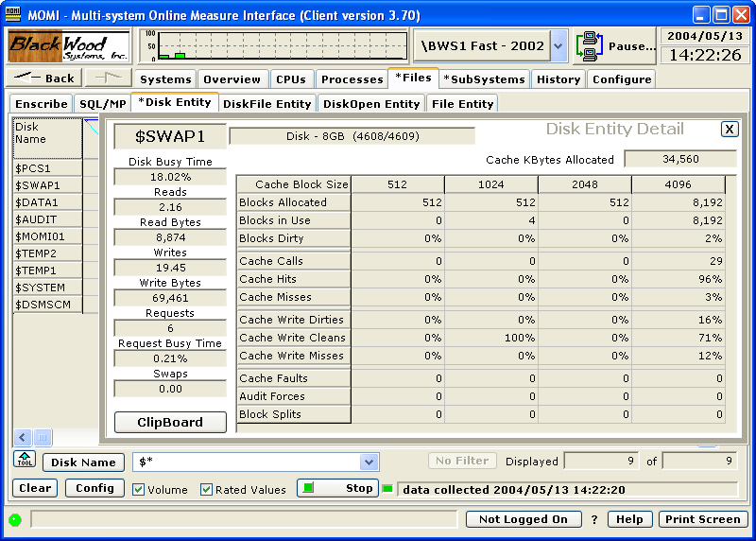Click the green connection status light
Viewport: 756px width, 541px height.
[14, 519]
